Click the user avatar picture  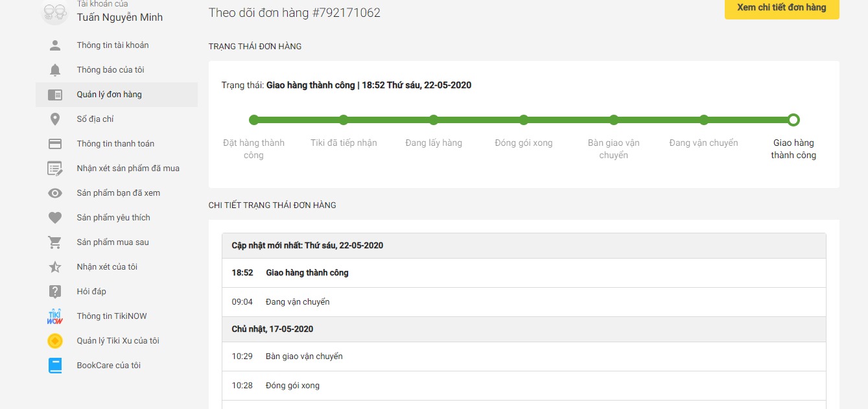[x=54, y=12]
